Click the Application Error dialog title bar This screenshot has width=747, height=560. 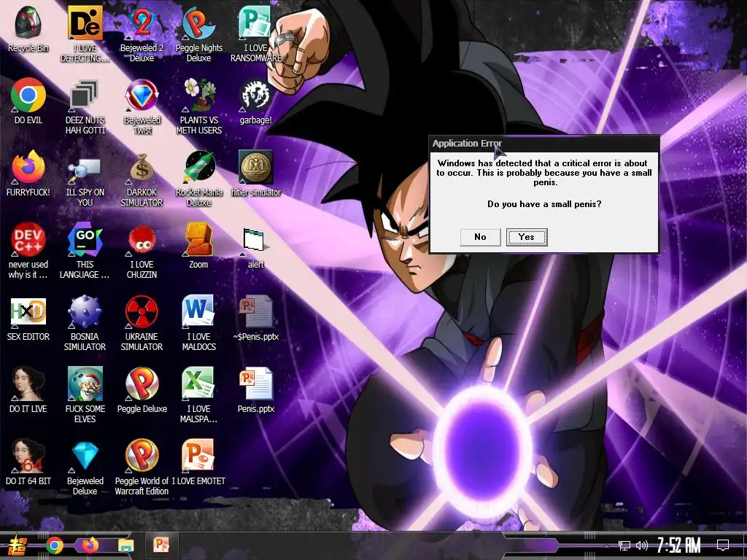[544, 144]
